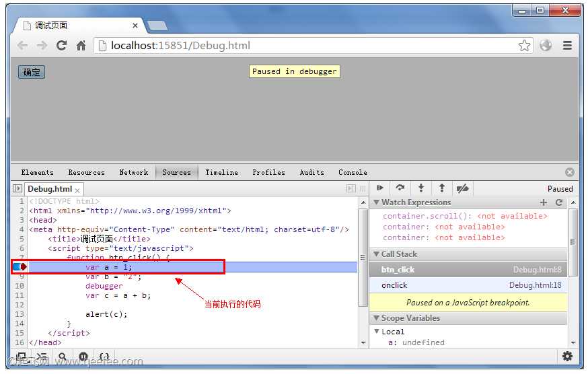
Task: Show the file navigator panel
Action: point(17,188)
